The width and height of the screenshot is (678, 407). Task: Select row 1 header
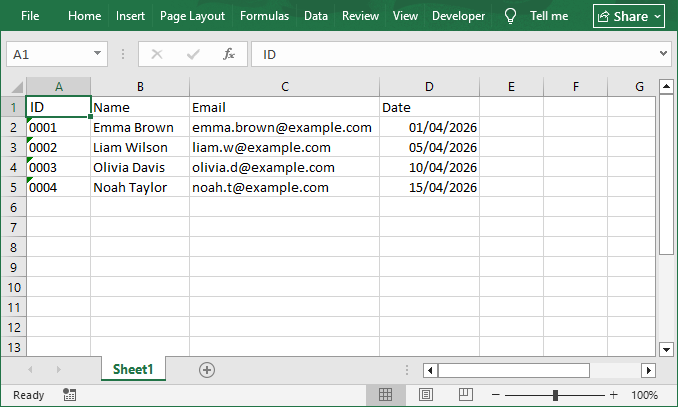coord(13,107)
